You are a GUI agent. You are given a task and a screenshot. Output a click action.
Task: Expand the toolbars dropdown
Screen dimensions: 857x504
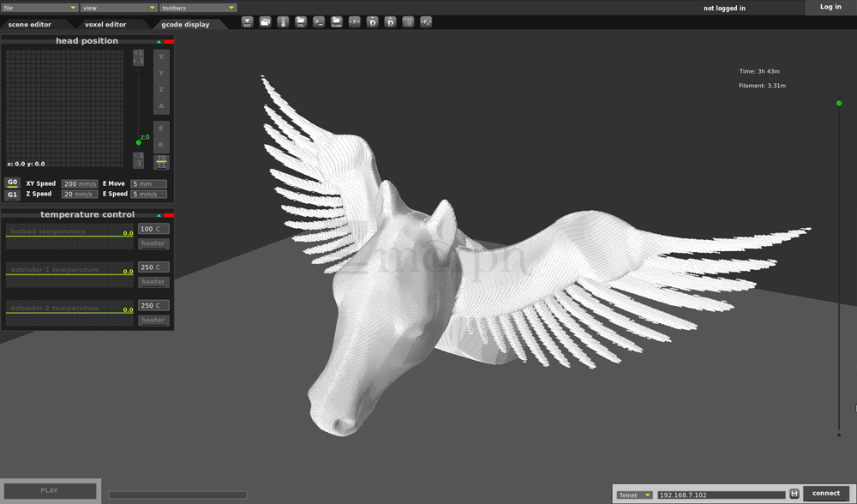[198, 8]
